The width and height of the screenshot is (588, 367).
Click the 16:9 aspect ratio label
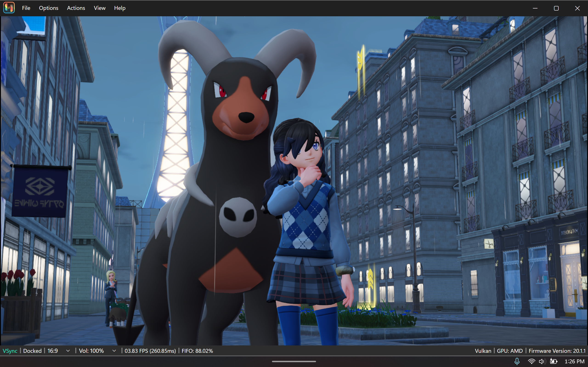point(53,351)
